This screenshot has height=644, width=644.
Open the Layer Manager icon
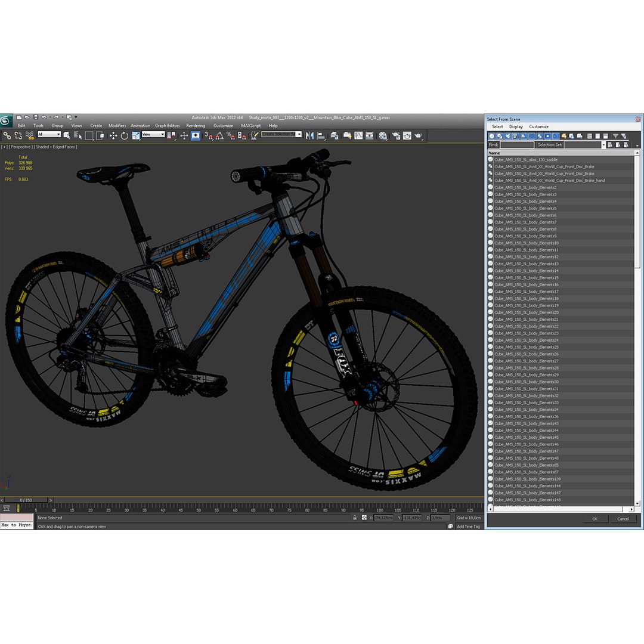tap(335, 135)
